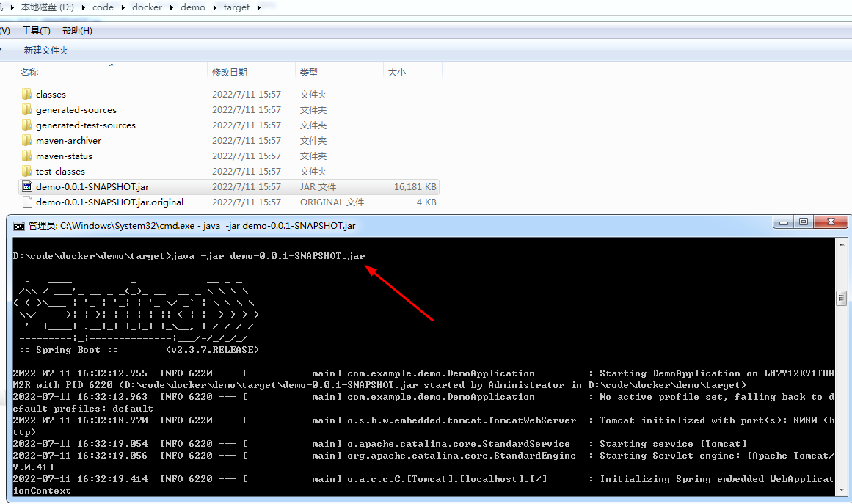The image size is (852, 504).
Task: Click the JAR 文件 type cell
Action: [318, 187]
